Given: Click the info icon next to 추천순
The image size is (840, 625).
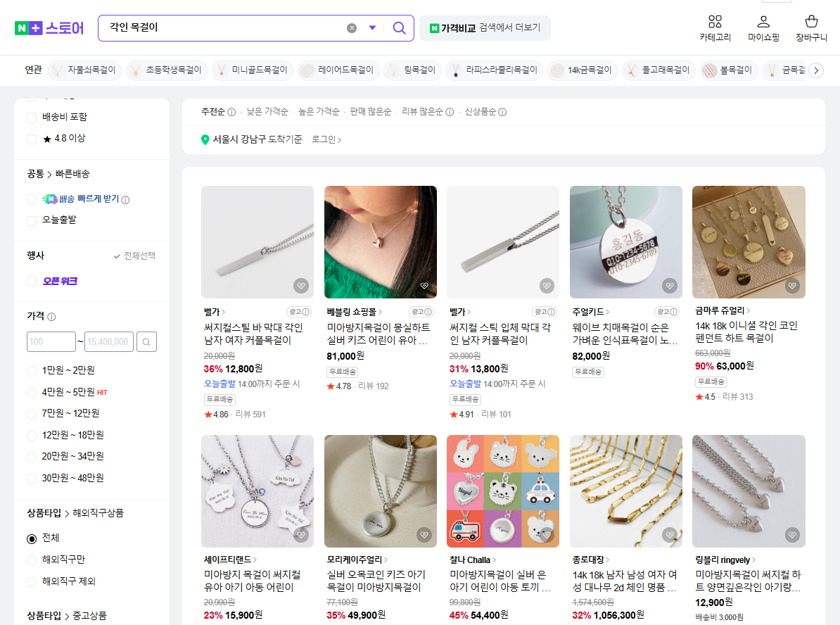Looking at the screenshot, I should coord(231,112).
